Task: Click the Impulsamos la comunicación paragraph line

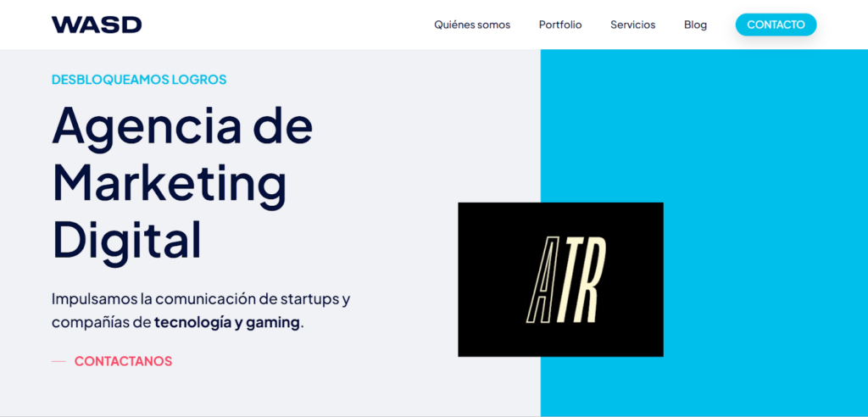Action: [x=200, y=299]
